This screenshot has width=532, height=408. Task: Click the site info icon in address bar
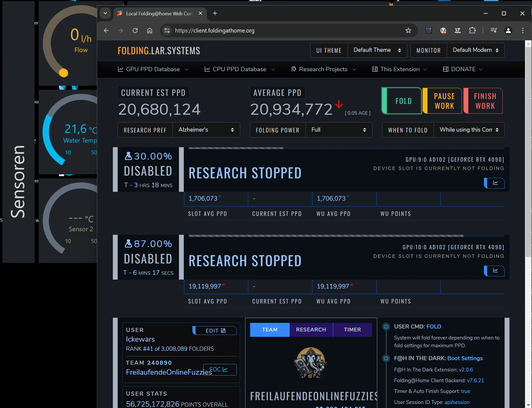pyautogui.click(x=167, y=31)
